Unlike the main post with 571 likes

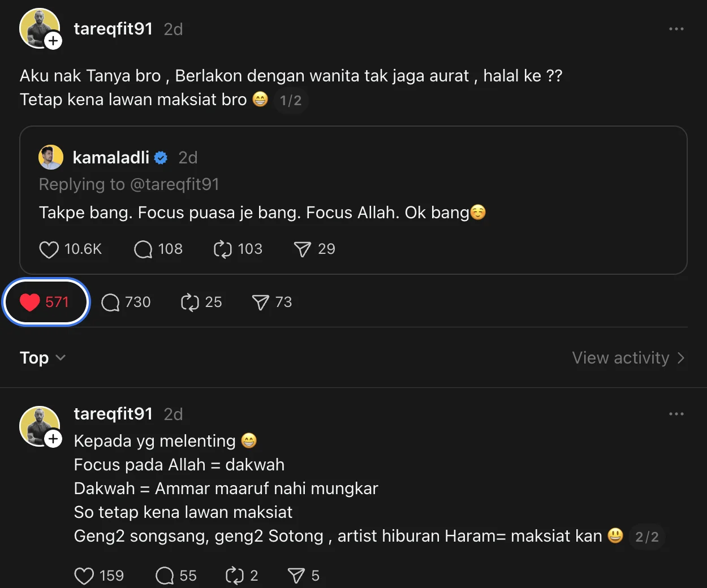45,302
